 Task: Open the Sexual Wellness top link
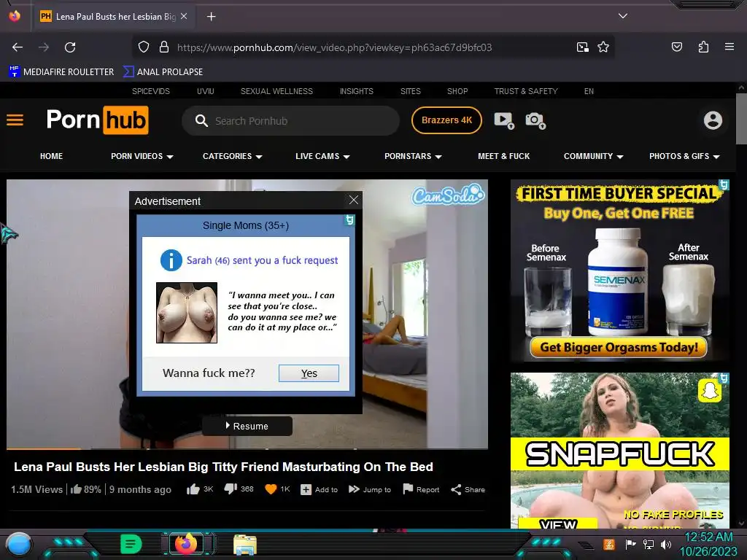276,91
